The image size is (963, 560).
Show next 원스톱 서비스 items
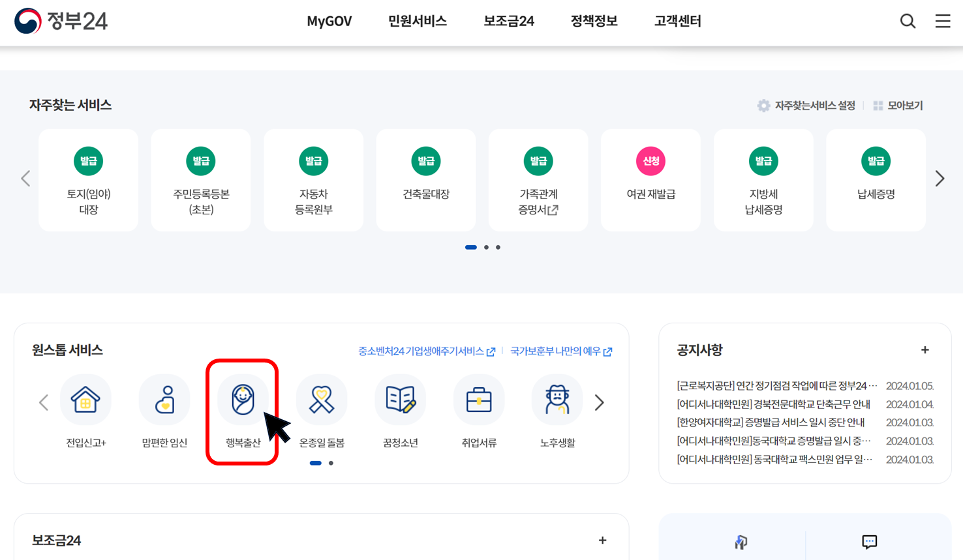(x=600, y=403)
